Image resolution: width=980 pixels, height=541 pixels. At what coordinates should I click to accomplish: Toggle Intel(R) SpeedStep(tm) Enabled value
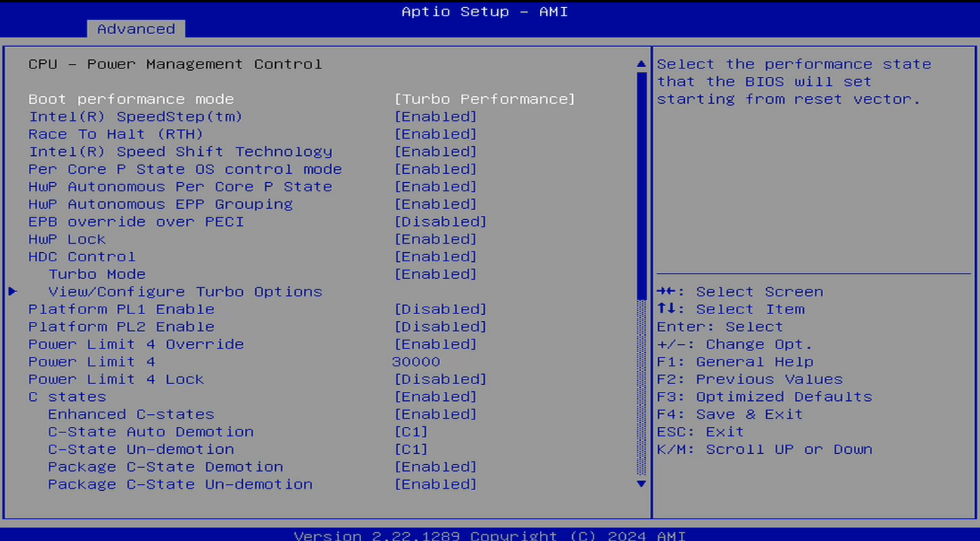click(435, 117)
